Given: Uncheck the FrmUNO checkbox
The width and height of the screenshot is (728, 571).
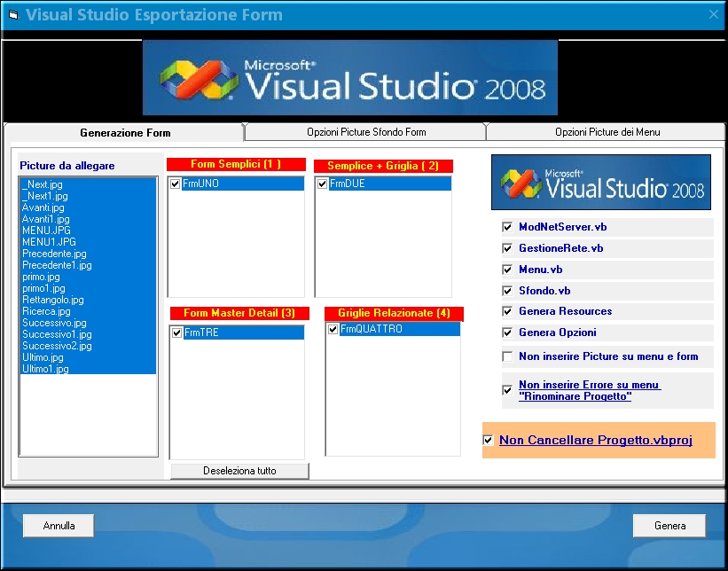Looking at the screenshot, I should point(175,184).
